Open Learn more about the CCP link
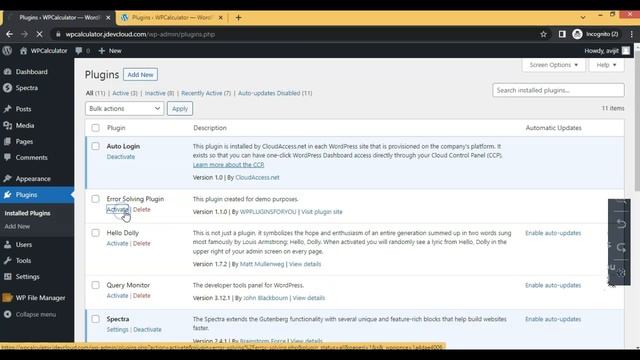640x360 pixels. coord(228,165)
